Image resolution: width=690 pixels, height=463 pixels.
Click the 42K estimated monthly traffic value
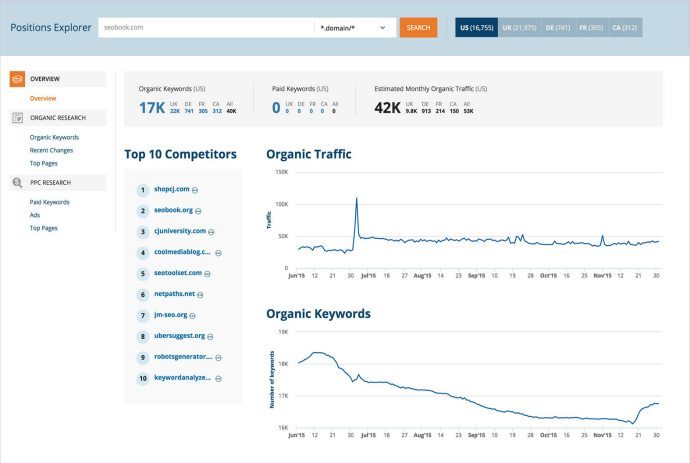[x=387, y=108]
